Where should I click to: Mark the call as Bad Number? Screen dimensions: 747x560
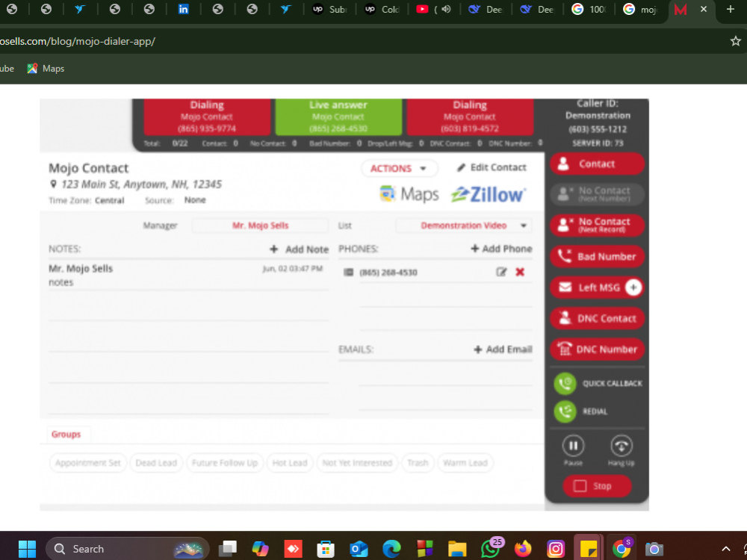(x=597, y=257)
